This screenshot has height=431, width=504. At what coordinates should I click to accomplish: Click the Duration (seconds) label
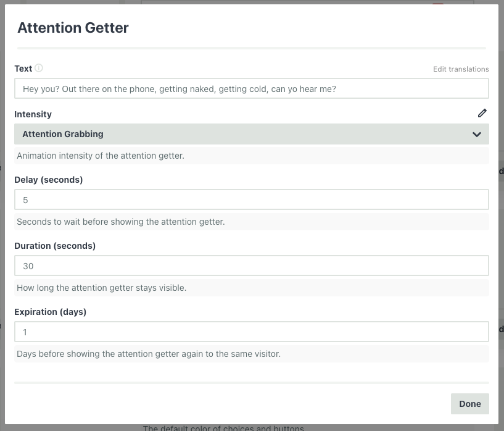click(56, 245)
